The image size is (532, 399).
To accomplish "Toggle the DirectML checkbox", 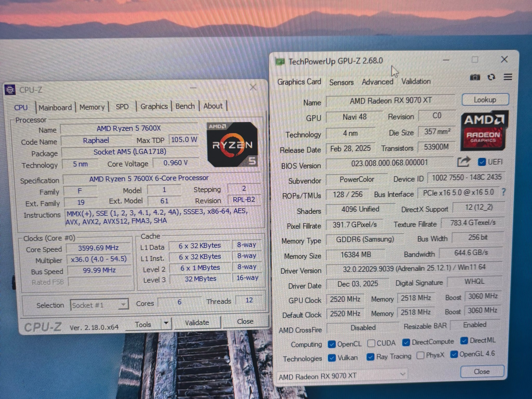I will point(464,341).
